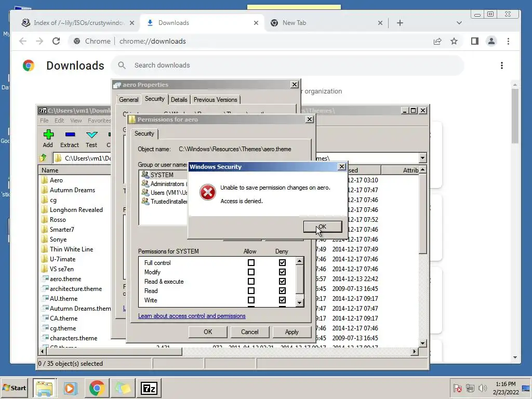Click Chrome forward arrow
Screen dimensions: 532x399
pyautogui.click(x=39, y=41)
